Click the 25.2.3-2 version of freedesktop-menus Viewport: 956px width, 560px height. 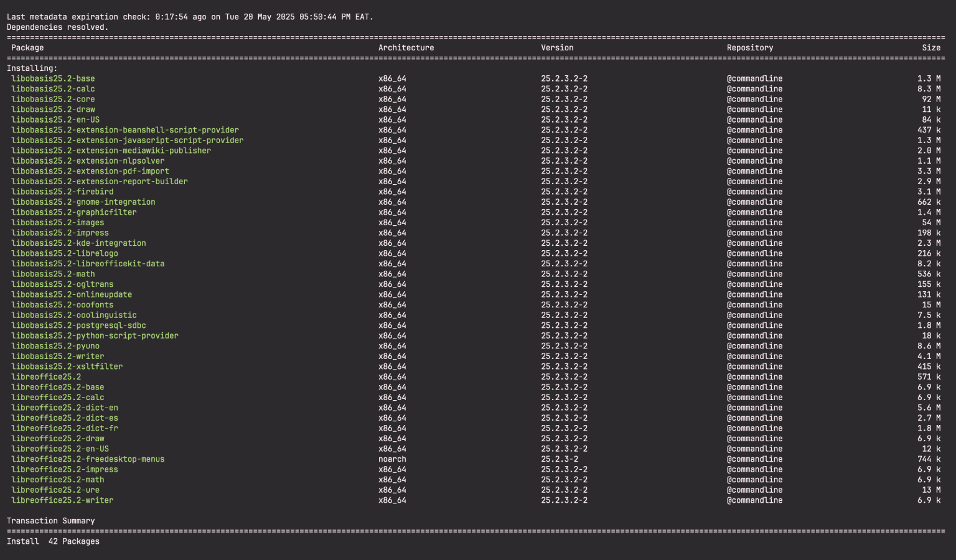pos(560,459)
